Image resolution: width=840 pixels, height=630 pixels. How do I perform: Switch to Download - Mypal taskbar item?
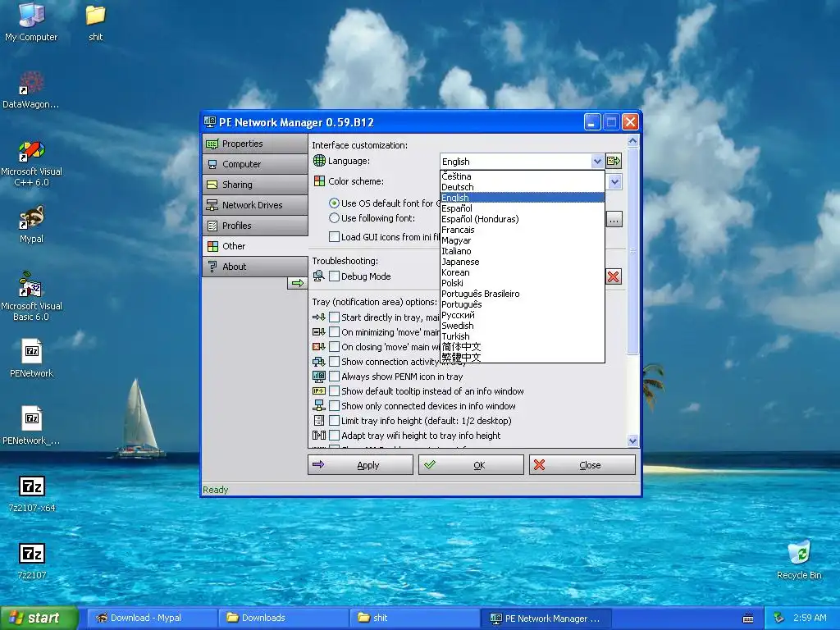(152, 618)
